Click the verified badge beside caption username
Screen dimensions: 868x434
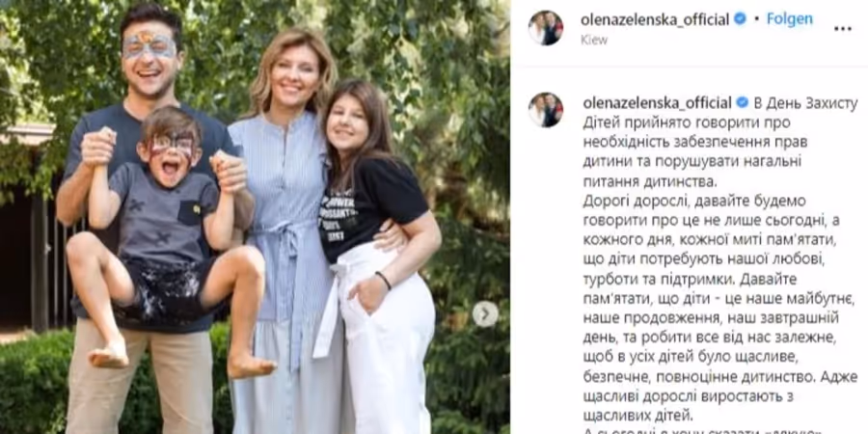pos(743,102)
